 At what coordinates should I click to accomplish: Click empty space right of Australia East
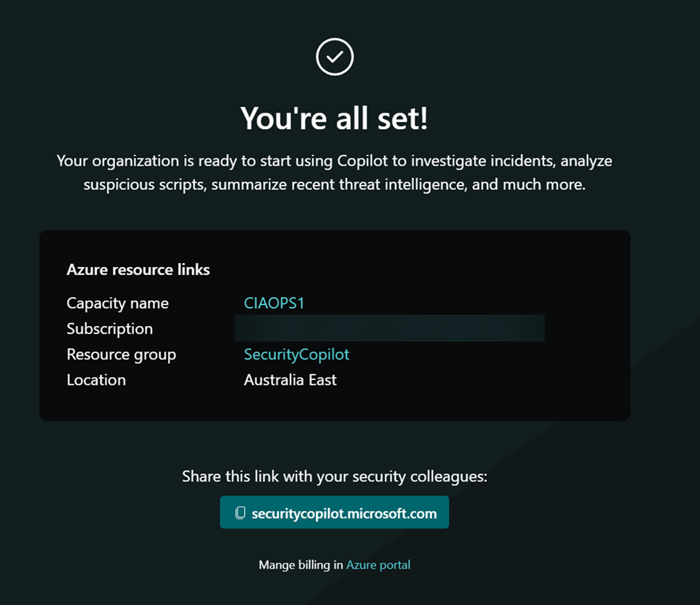click(473, 380)
